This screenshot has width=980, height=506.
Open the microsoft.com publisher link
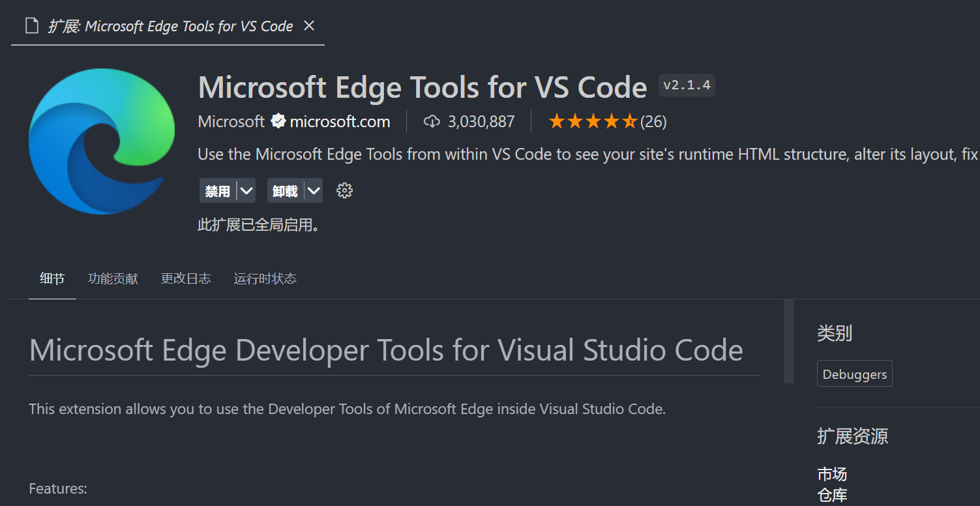click(340, 121)
